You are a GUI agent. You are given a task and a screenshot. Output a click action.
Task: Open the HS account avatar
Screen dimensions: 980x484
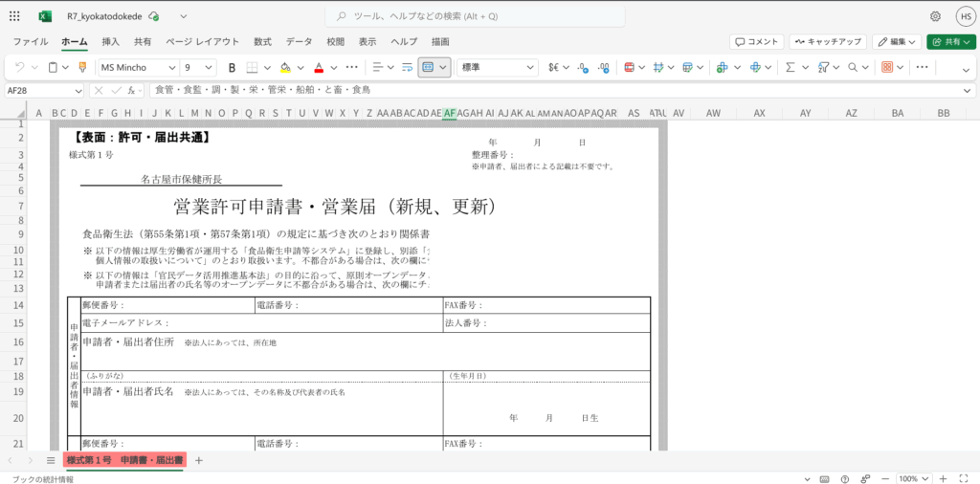tap(966, 16)
